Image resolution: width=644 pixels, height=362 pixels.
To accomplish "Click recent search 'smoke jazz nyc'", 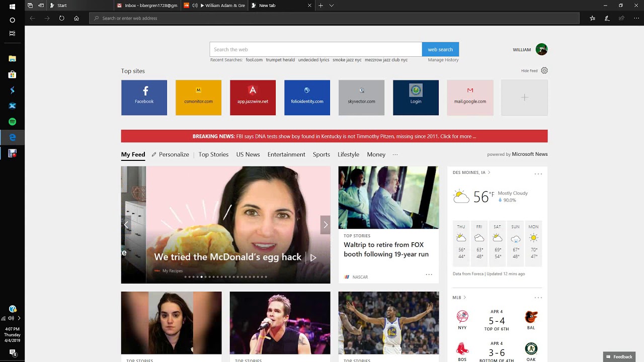I will (347, 60).
